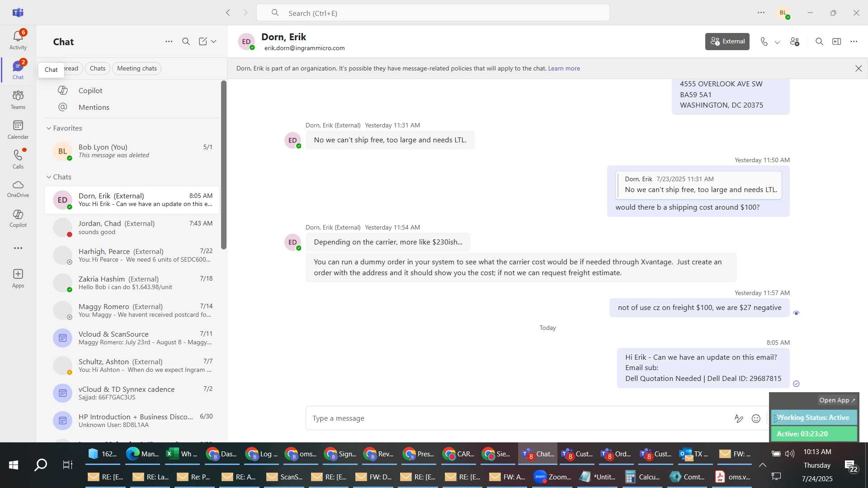The image size is (868, 488).
Task: Click the 'Depending on the carrier' message
Action: coord(388,242)
